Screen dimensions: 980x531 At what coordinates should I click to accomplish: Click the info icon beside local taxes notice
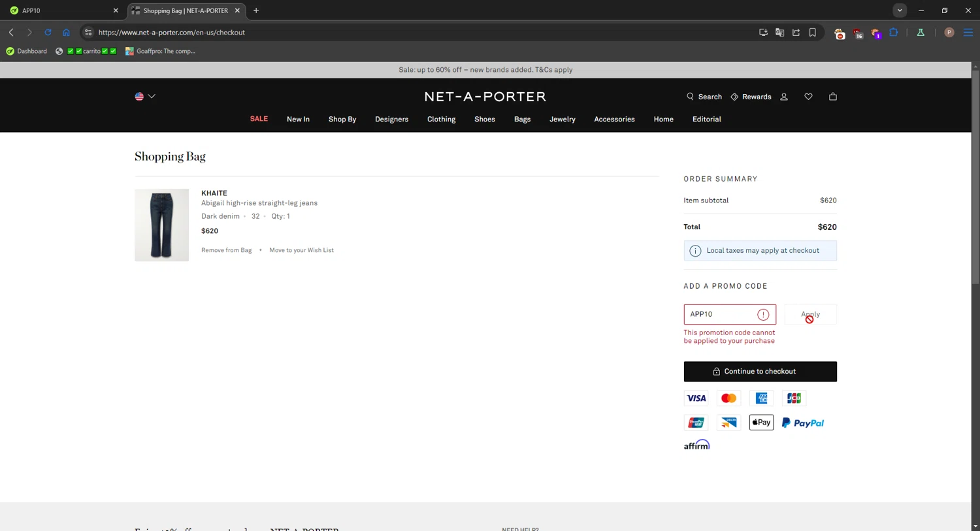pyautogui.click(x=695, y=251)
